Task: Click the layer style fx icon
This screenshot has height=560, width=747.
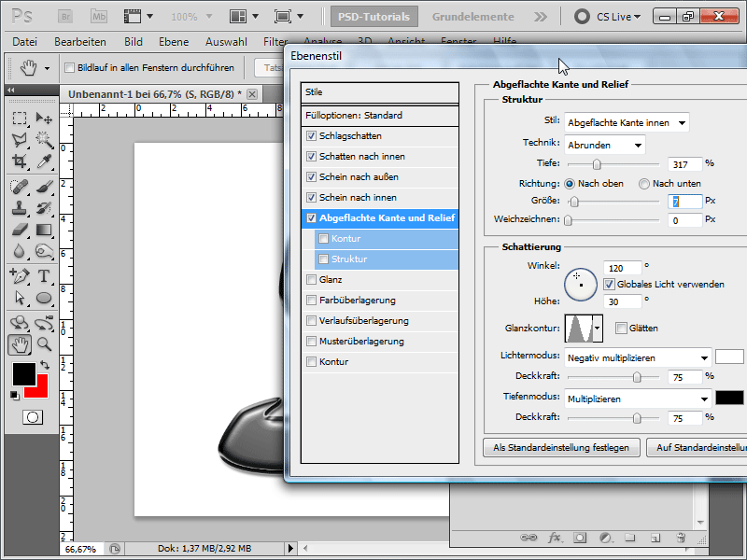Action: coord(555,538)
